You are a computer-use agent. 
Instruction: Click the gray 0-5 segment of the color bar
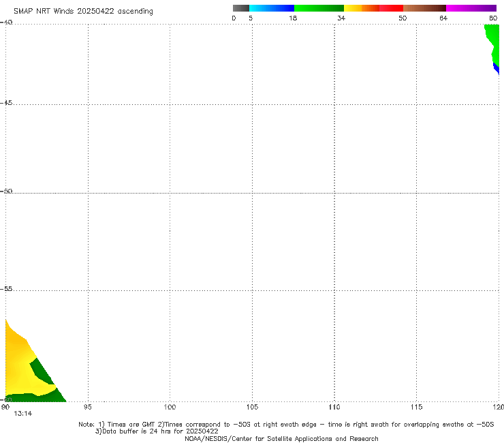point(241,8)
